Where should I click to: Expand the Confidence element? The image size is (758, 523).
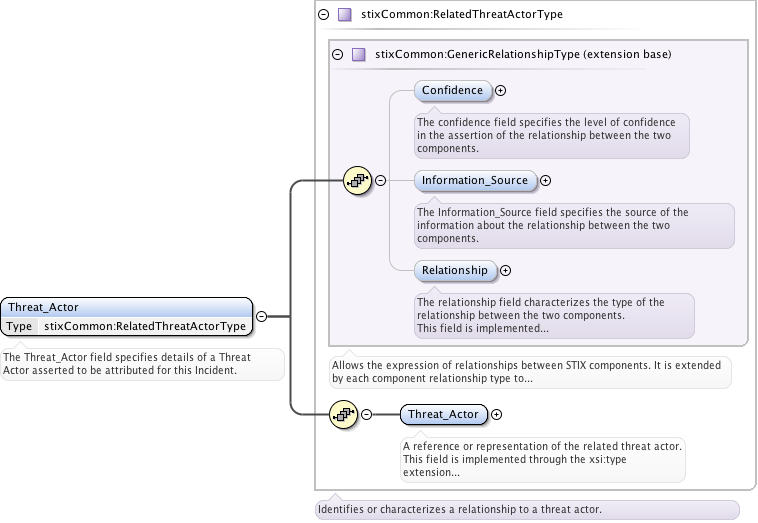[x=501, y=91]
